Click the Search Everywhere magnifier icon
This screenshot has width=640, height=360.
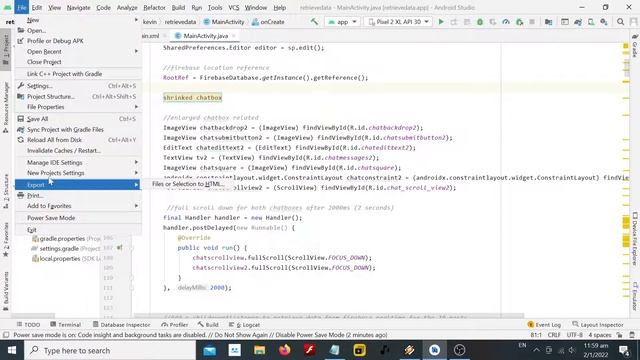click(x=620, y=22)
